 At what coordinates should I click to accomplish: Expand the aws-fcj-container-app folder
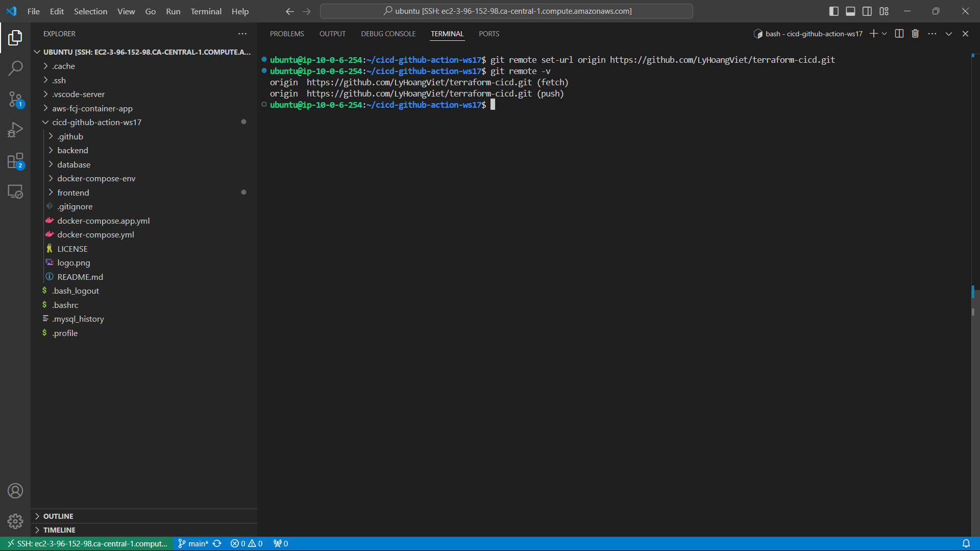[143, 108]
